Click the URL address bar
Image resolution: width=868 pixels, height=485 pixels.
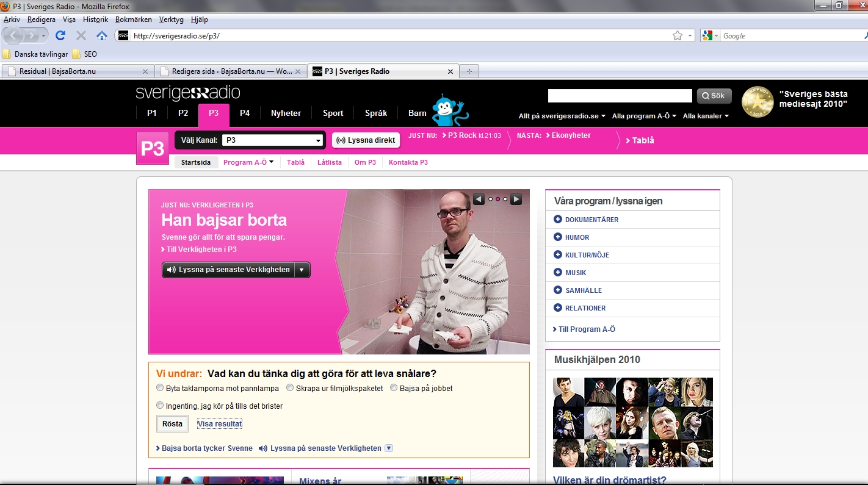400,35
